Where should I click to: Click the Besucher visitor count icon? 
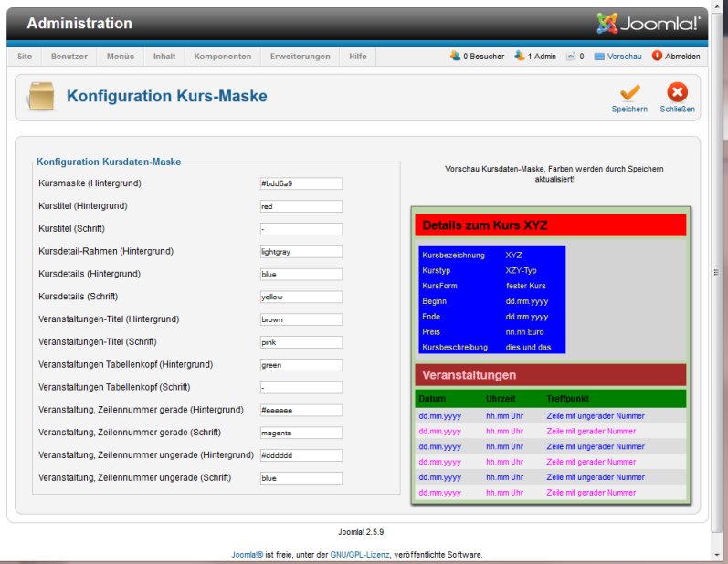tap(455, 57)
